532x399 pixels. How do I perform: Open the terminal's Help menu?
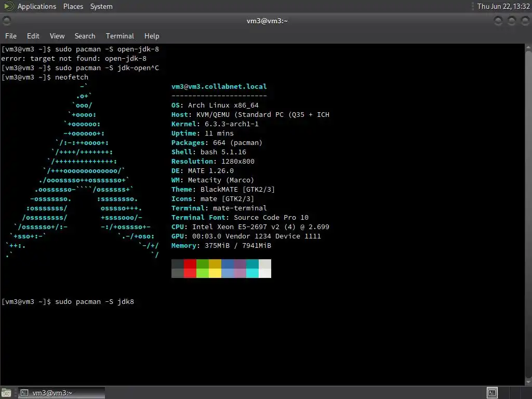click(152, 36)
